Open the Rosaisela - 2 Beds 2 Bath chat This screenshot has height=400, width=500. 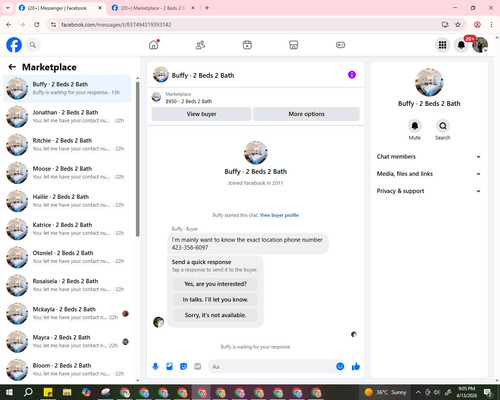(x=68, y=285)
